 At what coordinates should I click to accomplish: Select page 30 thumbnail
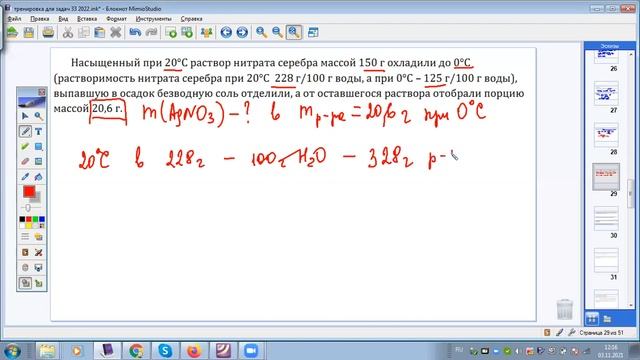[x=606, y=219]
